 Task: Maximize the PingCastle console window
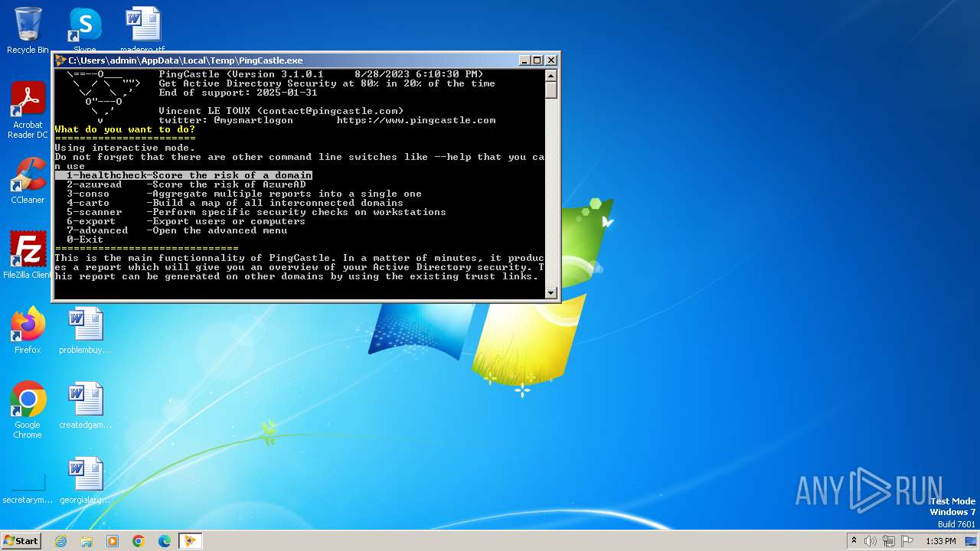(537, 60)
